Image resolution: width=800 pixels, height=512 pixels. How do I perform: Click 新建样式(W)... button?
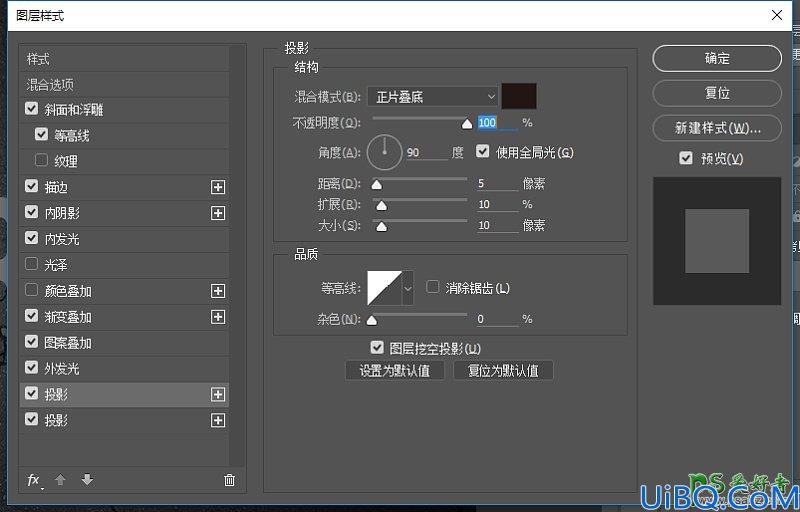point(717,128)
